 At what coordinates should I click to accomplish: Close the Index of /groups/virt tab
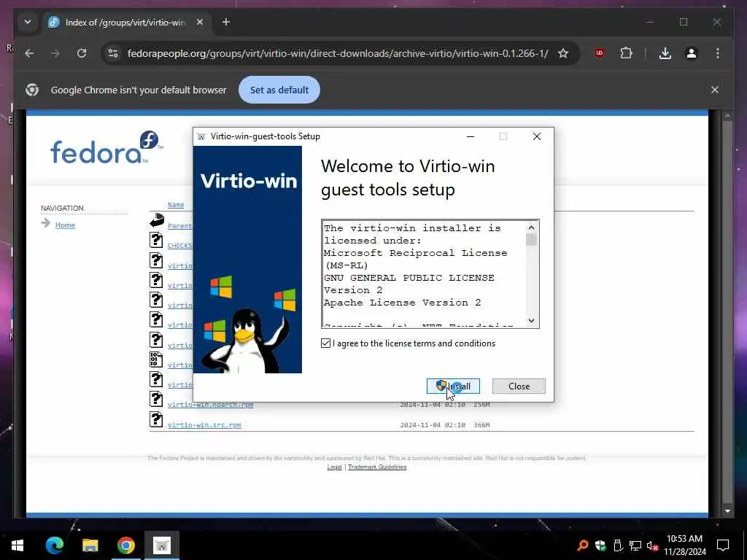click(200, 22)
